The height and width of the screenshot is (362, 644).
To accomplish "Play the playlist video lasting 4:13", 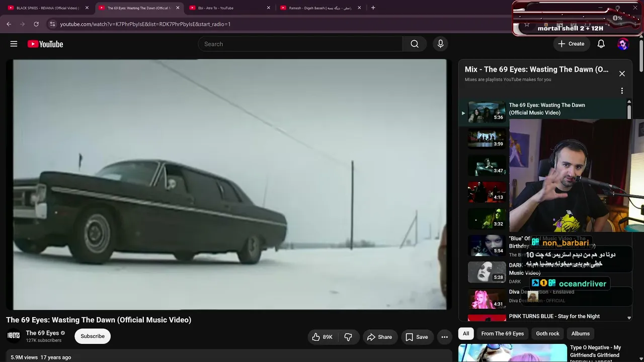I will click(x=487, y=192).
